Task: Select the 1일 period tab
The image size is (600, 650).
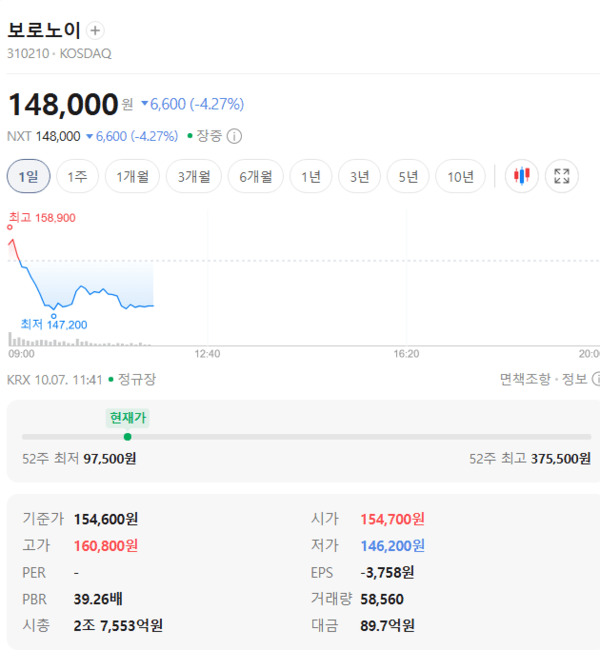Action: click(29, 176)
